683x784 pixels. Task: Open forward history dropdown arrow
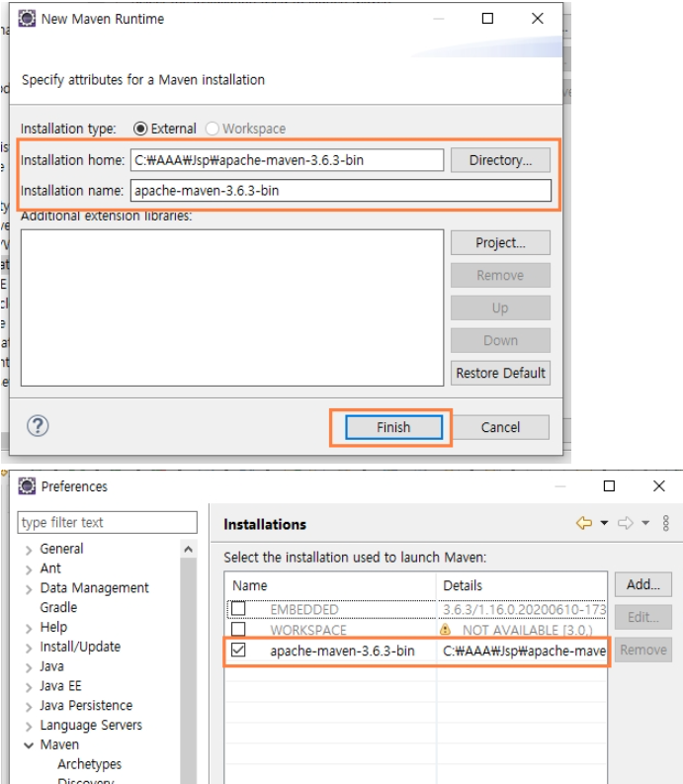645,523
